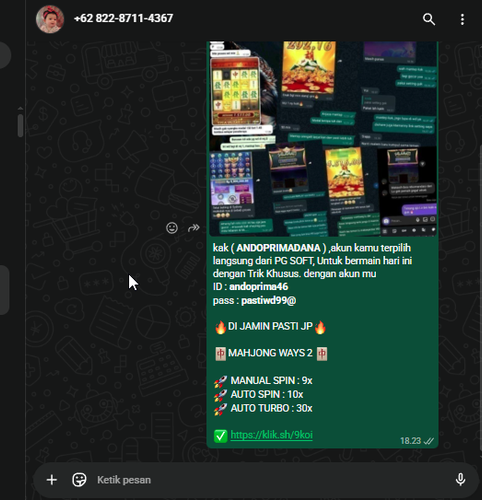Click the DI JAMIN PASTI JP line
Image resolution: width=482 pixels, height=500 pixels.
click(x=270, y=327)
